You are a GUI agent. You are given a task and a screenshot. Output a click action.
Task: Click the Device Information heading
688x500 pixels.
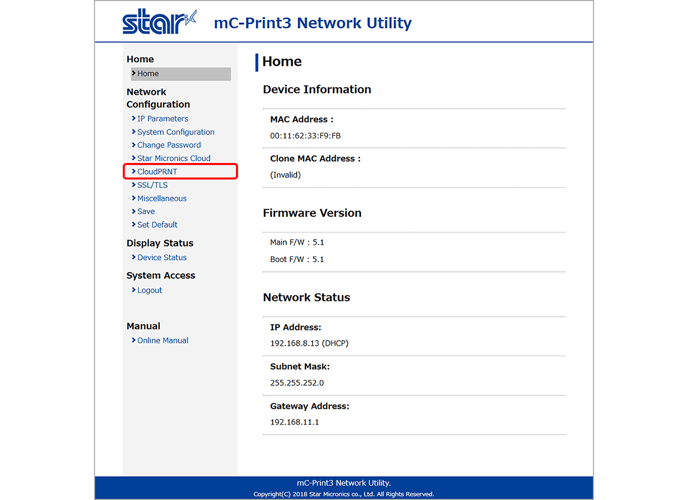click(317, 89)
